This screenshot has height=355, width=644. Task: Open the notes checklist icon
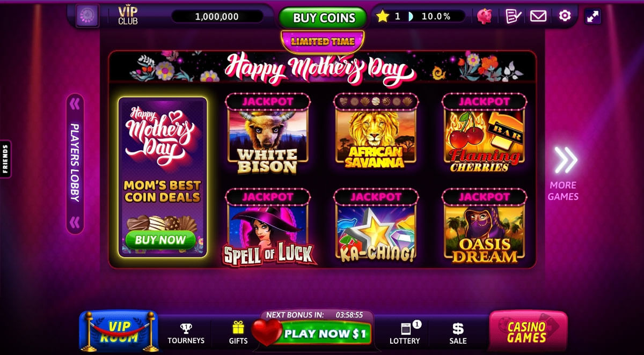pyautogui.click(x=513, y=16)
